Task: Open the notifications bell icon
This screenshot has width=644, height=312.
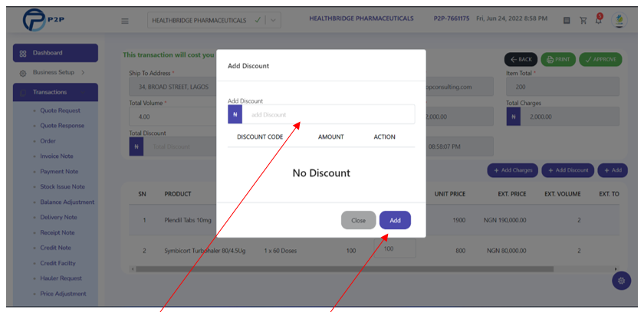Action: pyautogui.click(x=599, y=19)
